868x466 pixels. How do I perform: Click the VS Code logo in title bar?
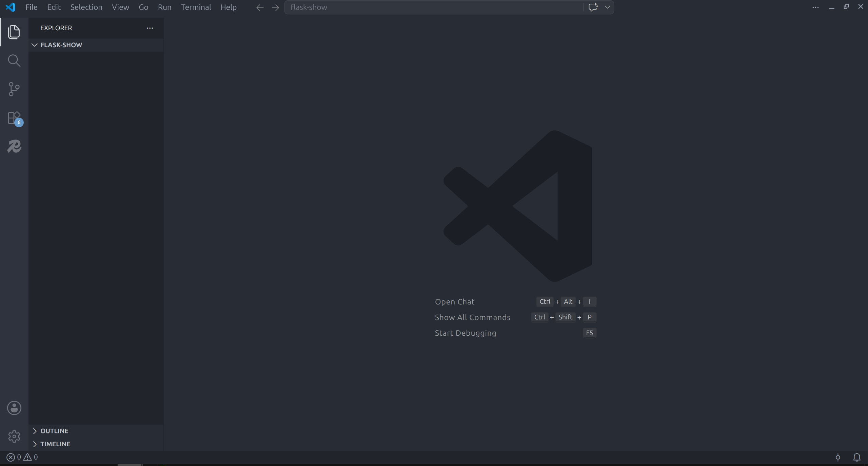pos(11,7)
